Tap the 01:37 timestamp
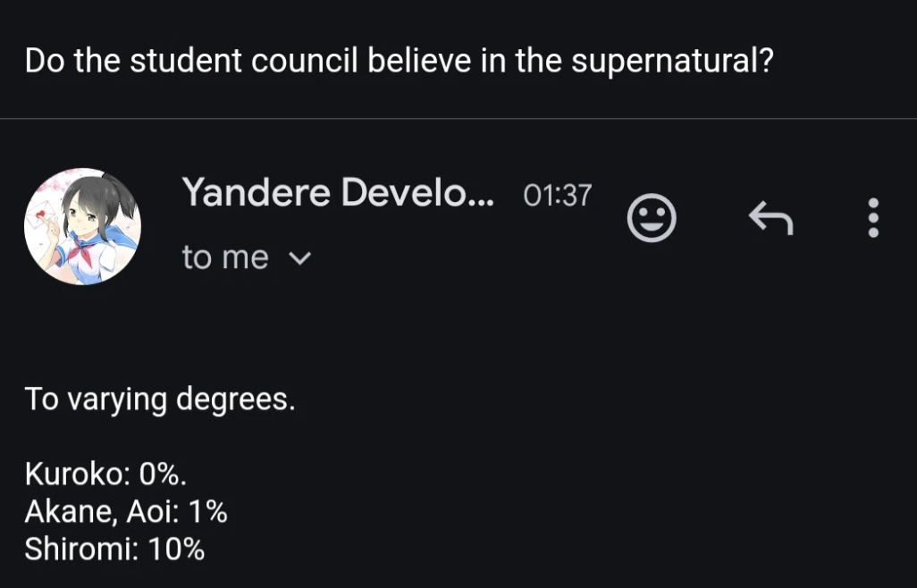 [558, 195]
